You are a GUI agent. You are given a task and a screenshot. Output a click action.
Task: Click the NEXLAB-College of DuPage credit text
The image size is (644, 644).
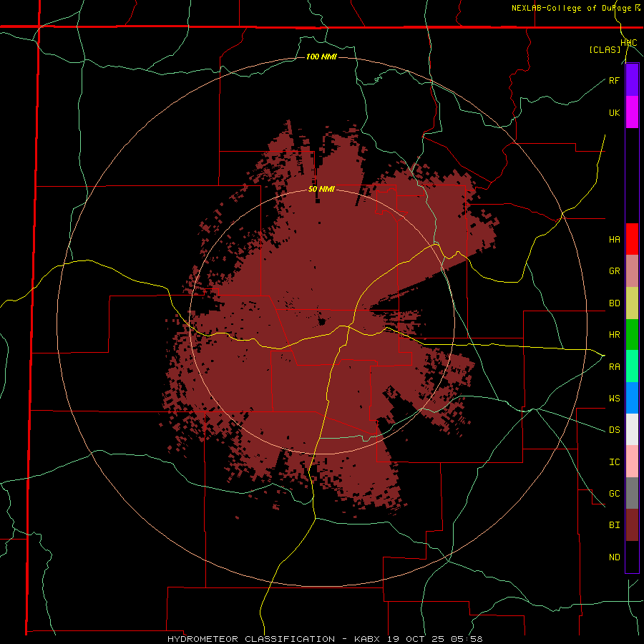pos(572,8)
